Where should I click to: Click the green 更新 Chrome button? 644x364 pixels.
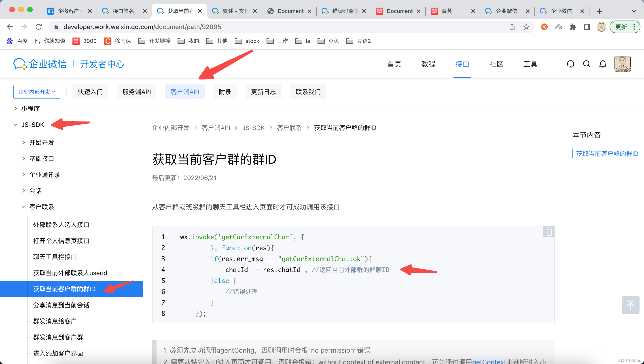coord(625,27)
